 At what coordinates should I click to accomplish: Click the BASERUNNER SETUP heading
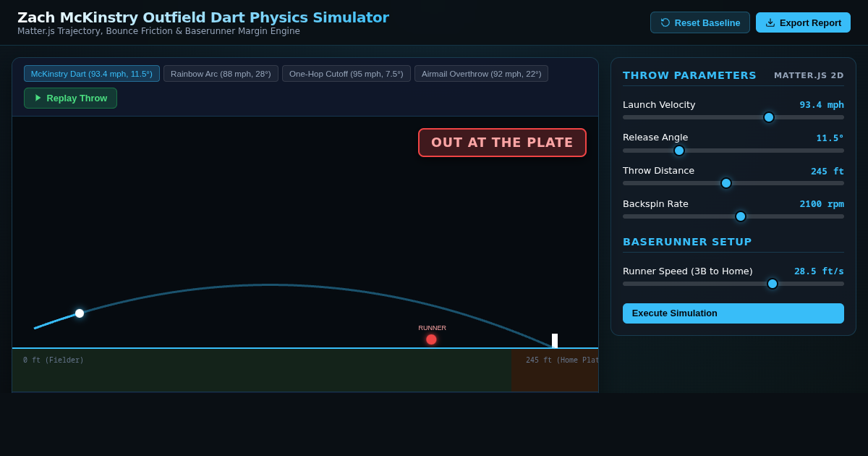coord(687,242)
